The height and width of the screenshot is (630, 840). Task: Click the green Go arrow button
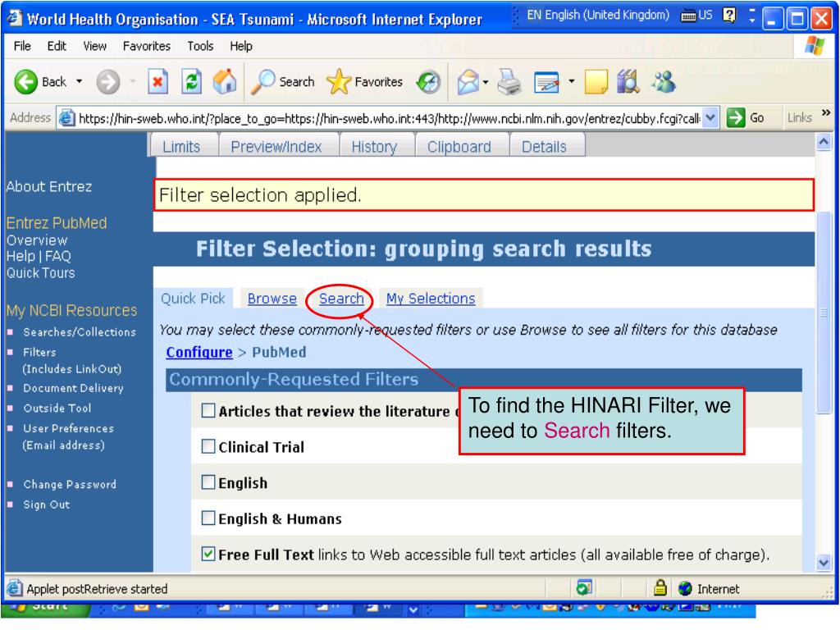click(736, 118)
